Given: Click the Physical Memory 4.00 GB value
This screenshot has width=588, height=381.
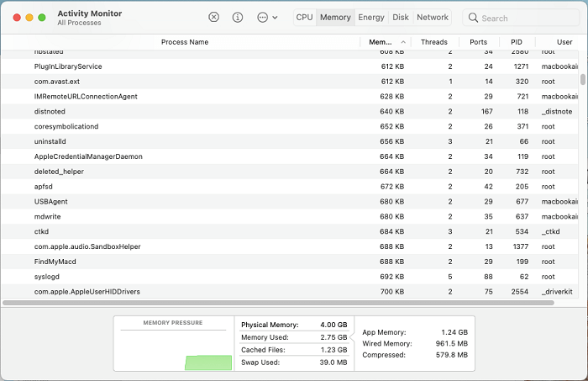Looking at the screenshot, I should click(x=333, y=325).
